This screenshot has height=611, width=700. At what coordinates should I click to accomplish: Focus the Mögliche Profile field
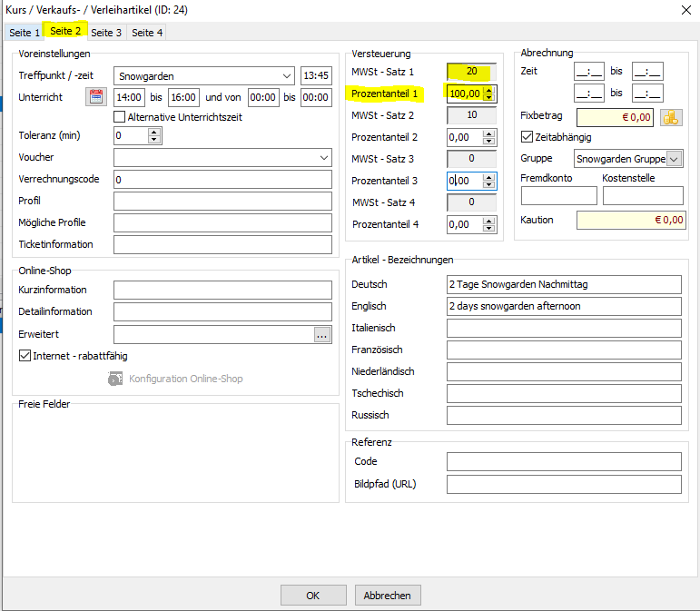222,222
